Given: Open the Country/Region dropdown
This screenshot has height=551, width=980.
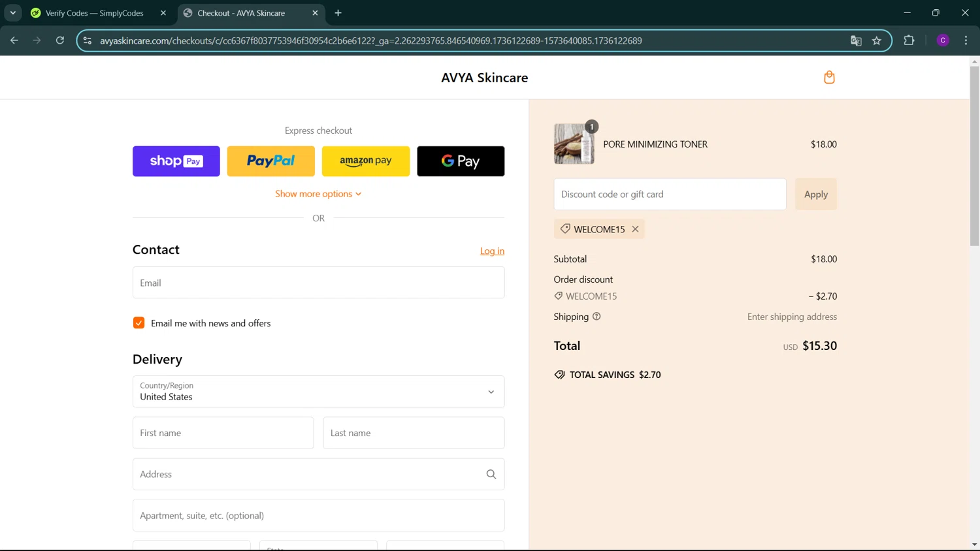Looking at the screenshot, I should [x=318, y=392].
